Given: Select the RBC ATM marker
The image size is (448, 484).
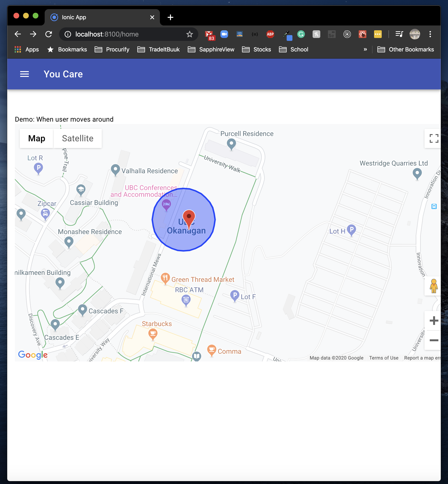Looking at the screenshot, I should click(186, 301).
